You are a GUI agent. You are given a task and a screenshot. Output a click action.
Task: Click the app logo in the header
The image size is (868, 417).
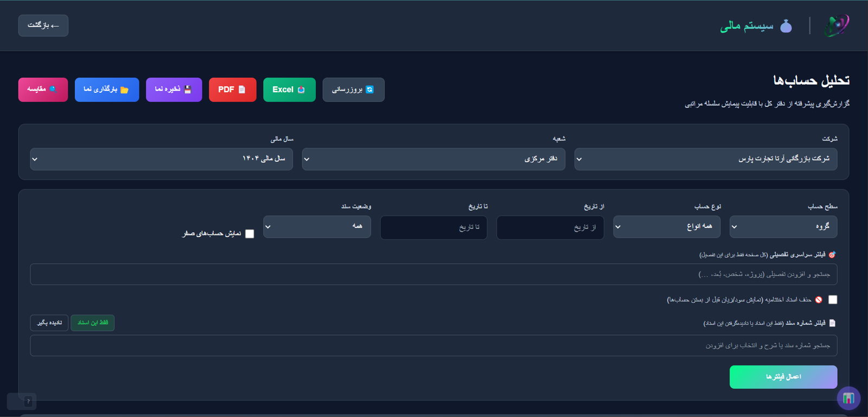(837, 26)
